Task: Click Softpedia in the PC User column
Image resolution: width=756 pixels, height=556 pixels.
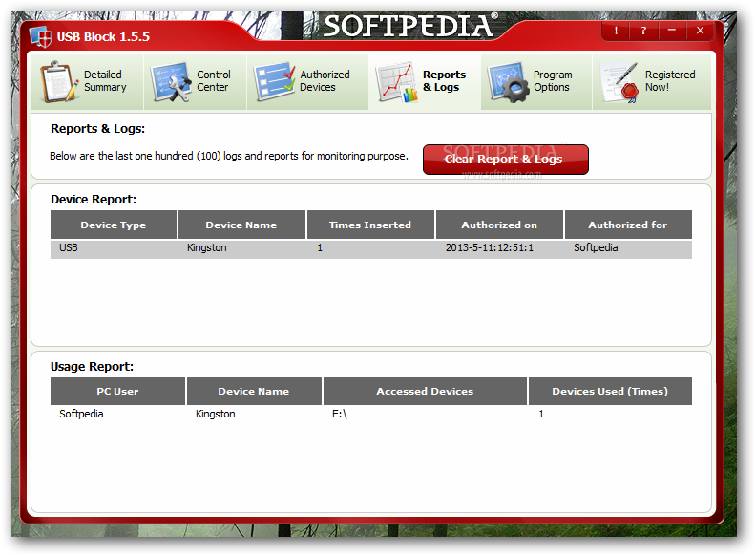Action: pyautogui.click(x=81, y=414)
